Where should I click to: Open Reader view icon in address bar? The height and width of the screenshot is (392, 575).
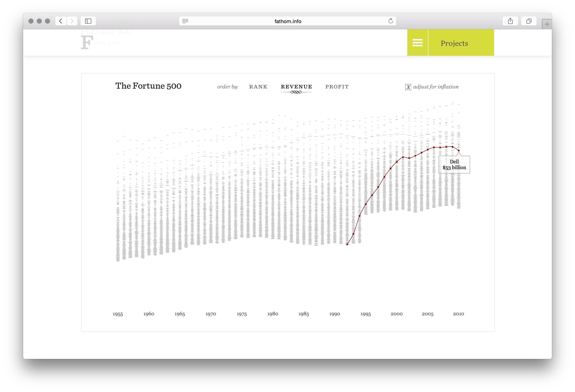(x=185, y=21)
